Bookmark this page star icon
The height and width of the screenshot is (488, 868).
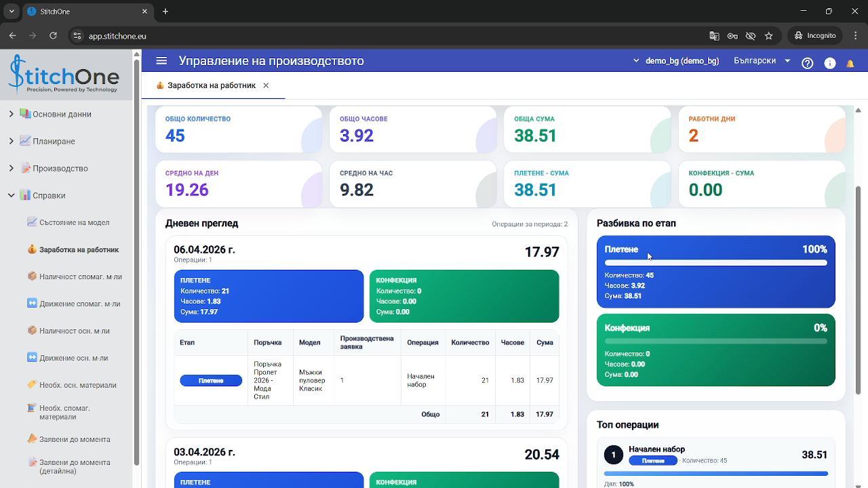coord(768,36)
